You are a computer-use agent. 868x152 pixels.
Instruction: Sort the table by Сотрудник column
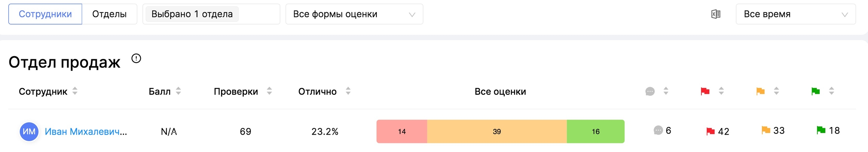point(75,91)
